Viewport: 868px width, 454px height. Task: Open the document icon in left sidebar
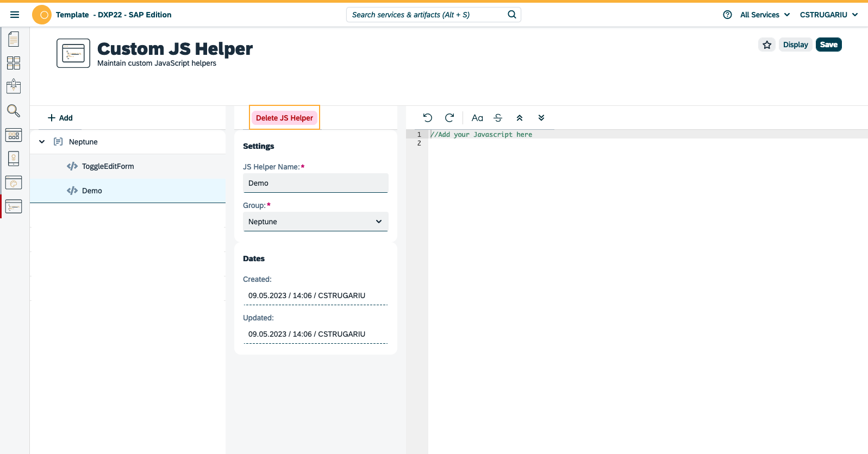click(14, 39)
